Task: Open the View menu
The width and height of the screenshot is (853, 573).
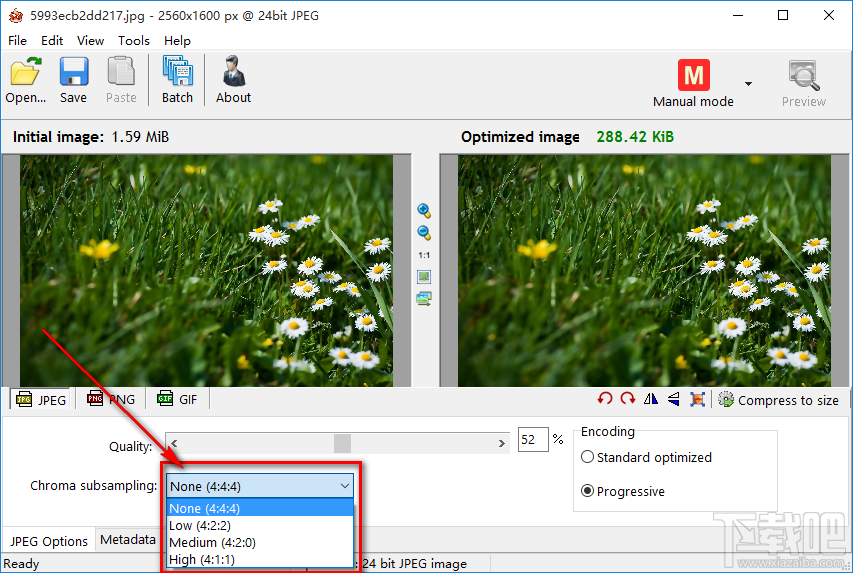Action: [x=90, y=41]
